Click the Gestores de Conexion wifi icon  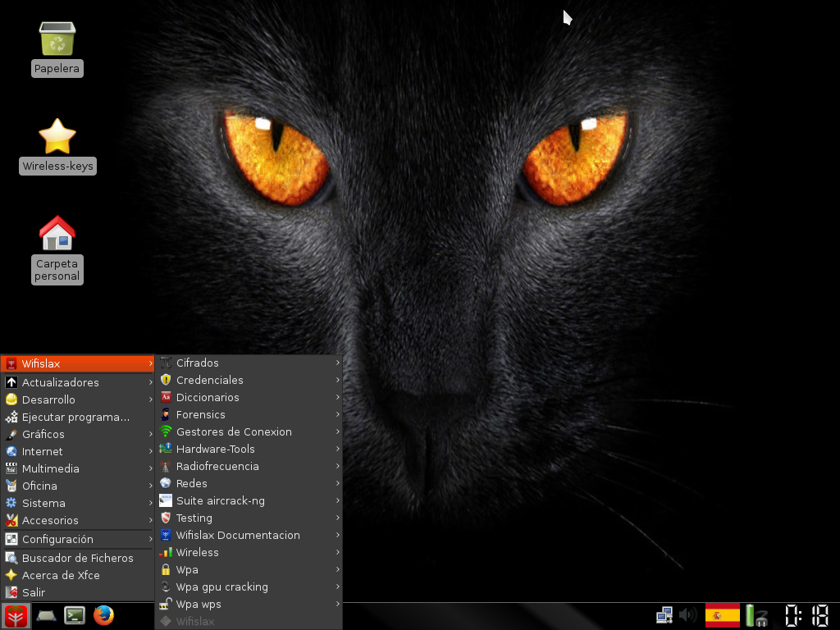[166, 431]
